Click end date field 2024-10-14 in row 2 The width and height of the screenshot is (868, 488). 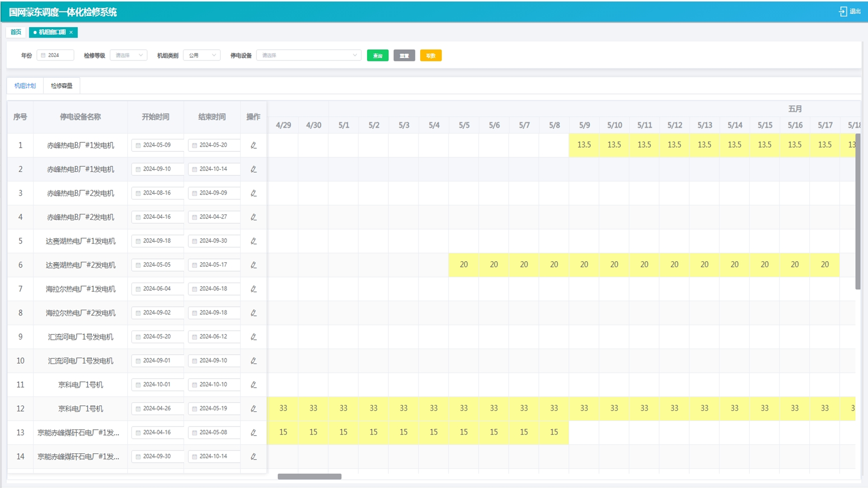(213, 169)
